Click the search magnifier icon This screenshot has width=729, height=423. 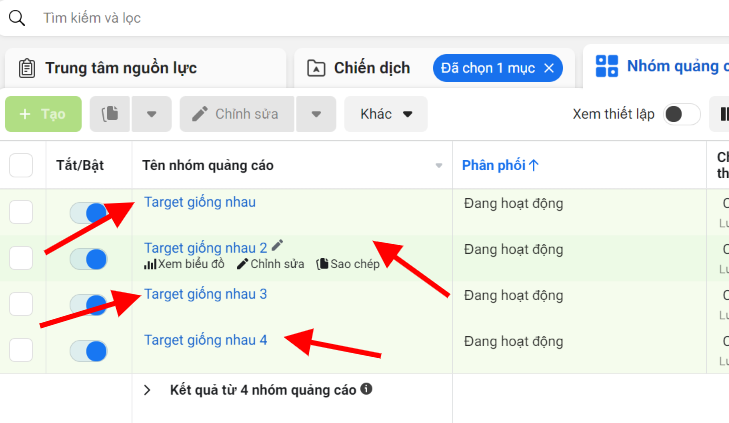pos(17,18)
